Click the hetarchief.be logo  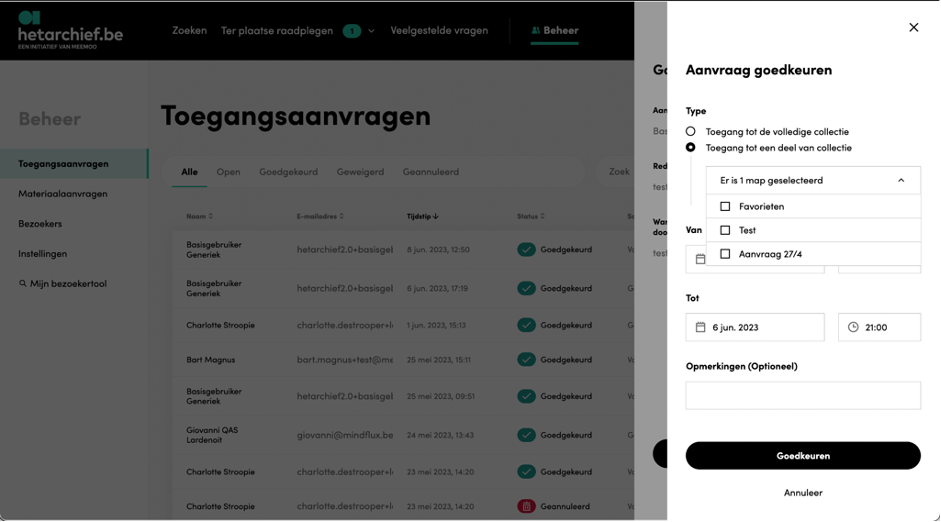click(x=70, y=30)
